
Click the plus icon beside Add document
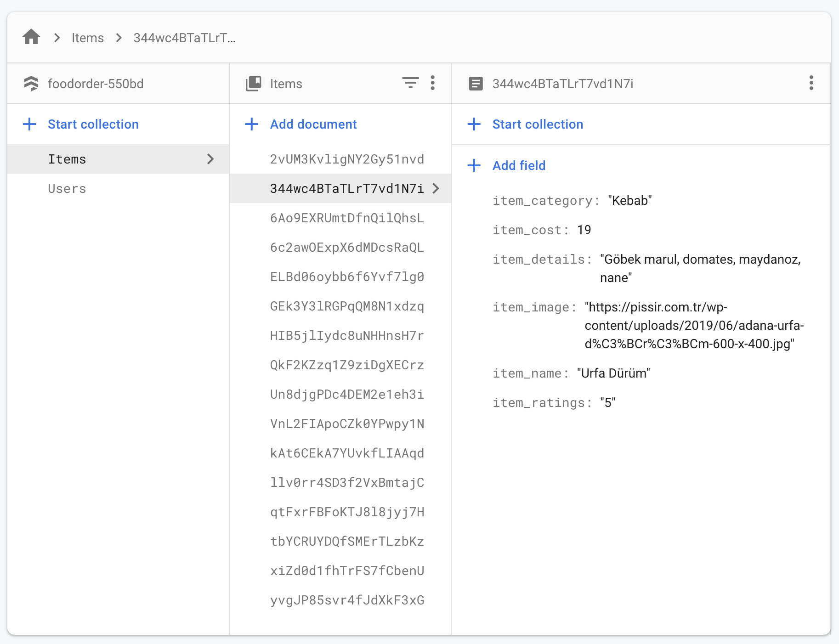[251, 124]
